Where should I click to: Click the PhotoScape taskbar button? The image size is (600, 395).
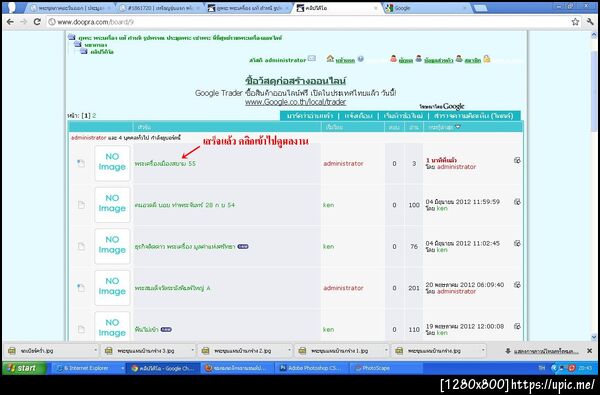(x=386, y=368)
